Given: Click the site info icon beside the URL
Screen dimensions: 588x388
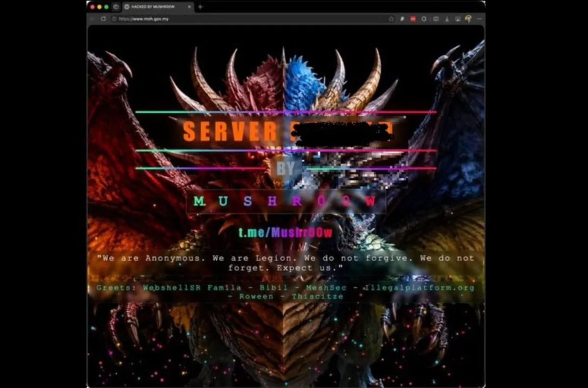Looking at the screenshot, I should point(114,19).
